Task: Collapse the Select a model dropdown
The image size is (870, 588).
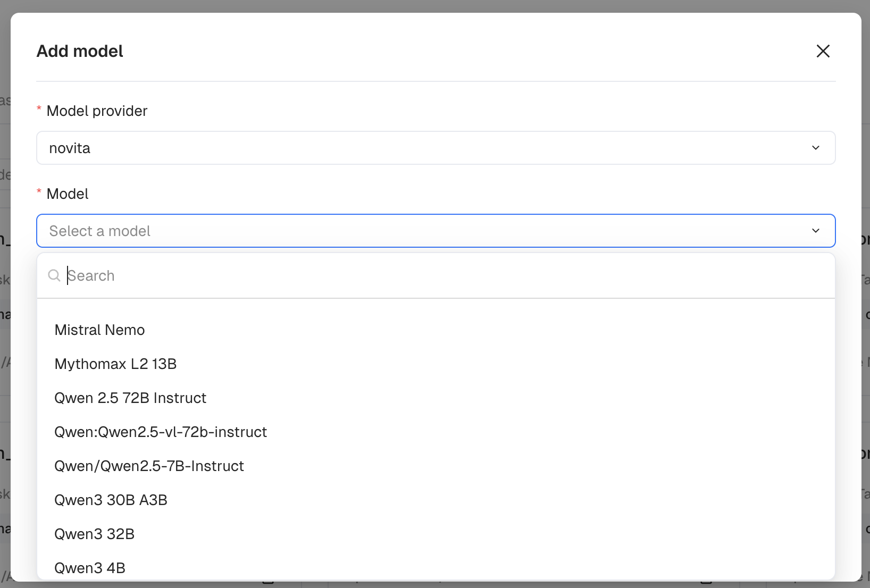Action: (436, 231)
